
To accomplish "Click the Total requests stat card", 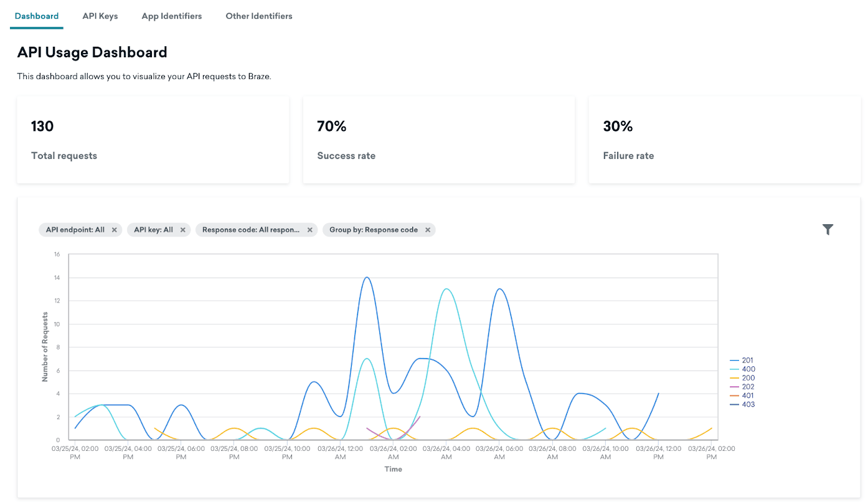I will [x=153, y=140].
